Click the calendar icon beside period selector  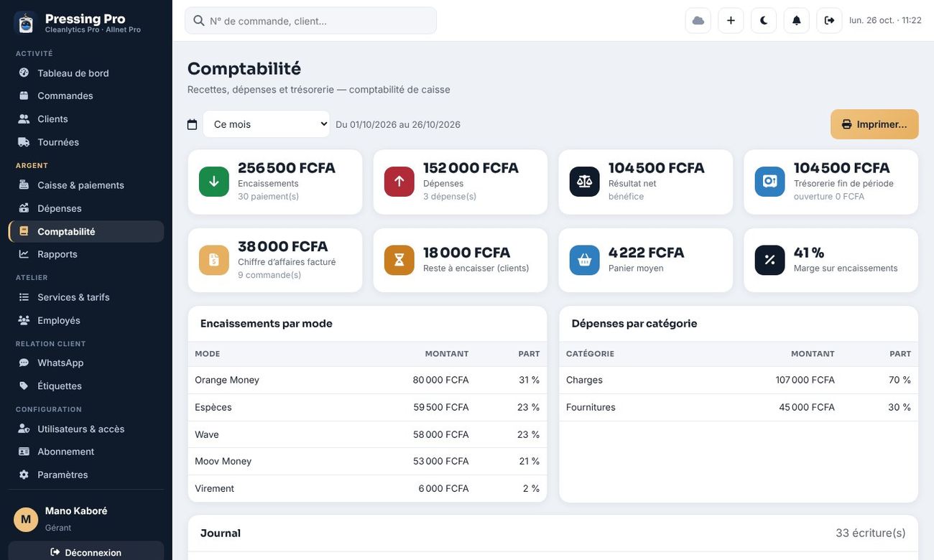[192, 124]
